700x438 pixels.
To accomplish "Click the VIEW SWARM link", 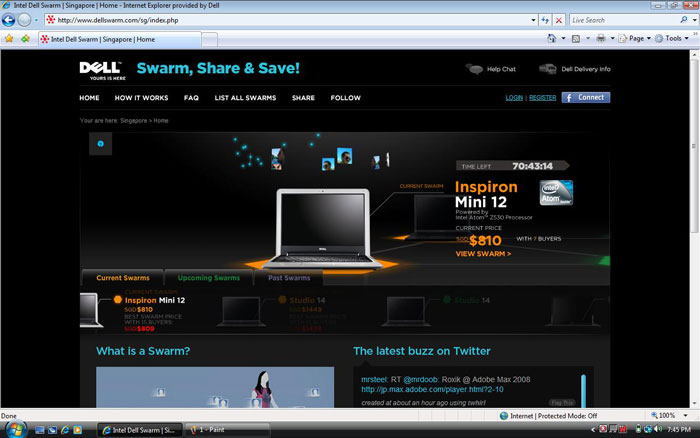I will point(483,254).
